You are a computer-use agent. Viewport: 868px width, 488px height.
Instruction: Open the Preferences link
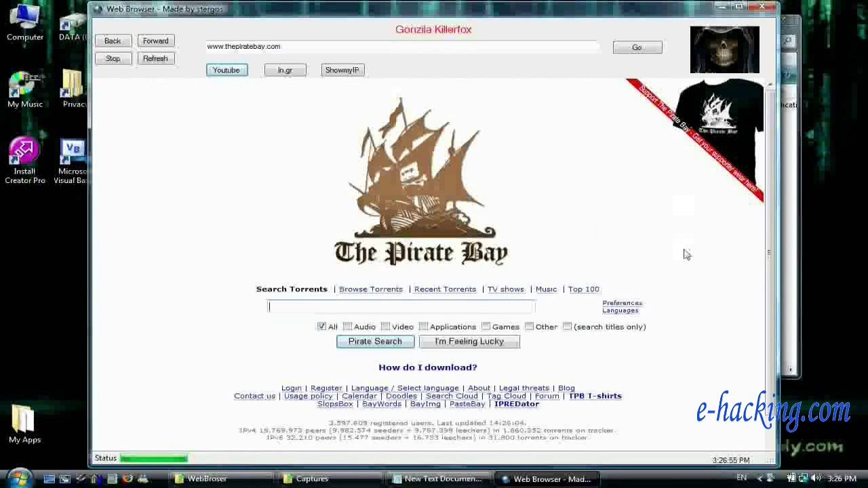623,303
